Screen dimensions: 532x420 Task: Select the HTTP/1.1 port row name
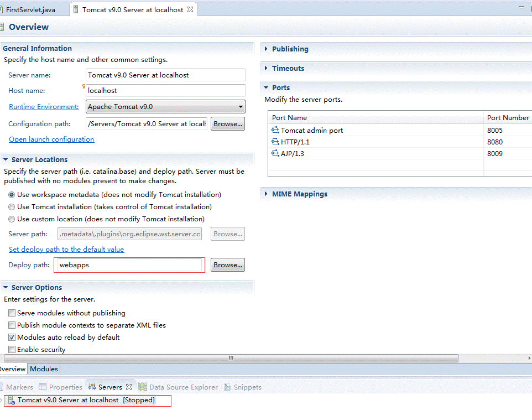[295, 142]
